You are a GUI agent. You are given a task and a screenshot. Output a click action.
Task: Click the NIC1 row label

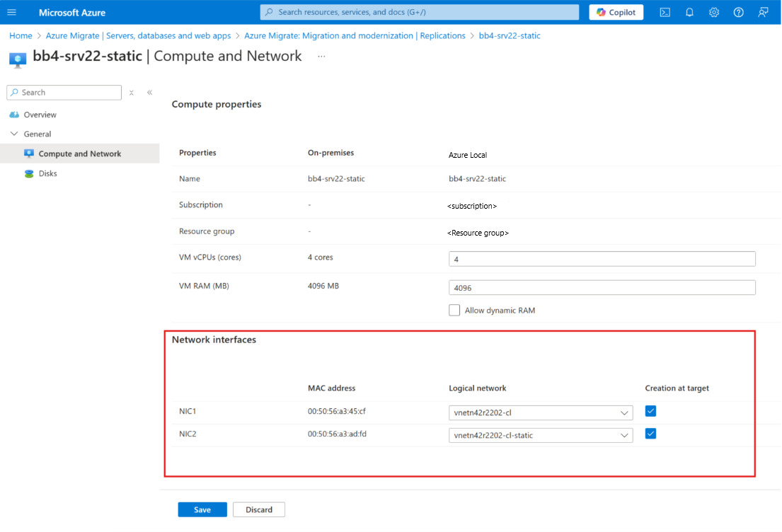point(188,411)
